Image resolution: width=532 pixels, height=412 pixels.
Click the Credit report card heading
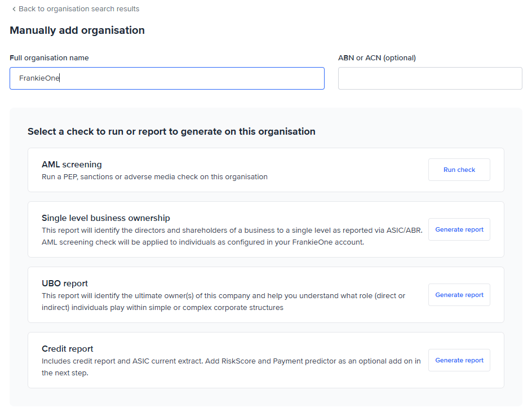[x=68, y=349]
